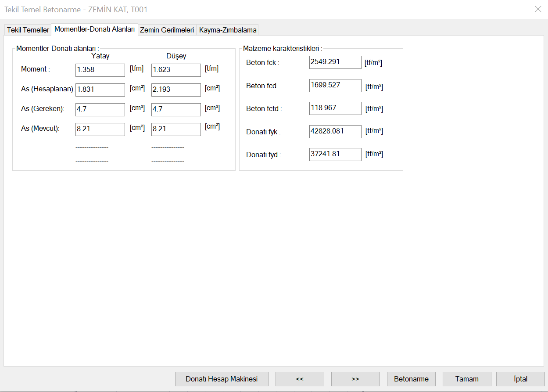The height and width of the screenshot is (392, 548).
Task: Click the Donatı Hesap Makinesi button
Action: coord(222,379)
